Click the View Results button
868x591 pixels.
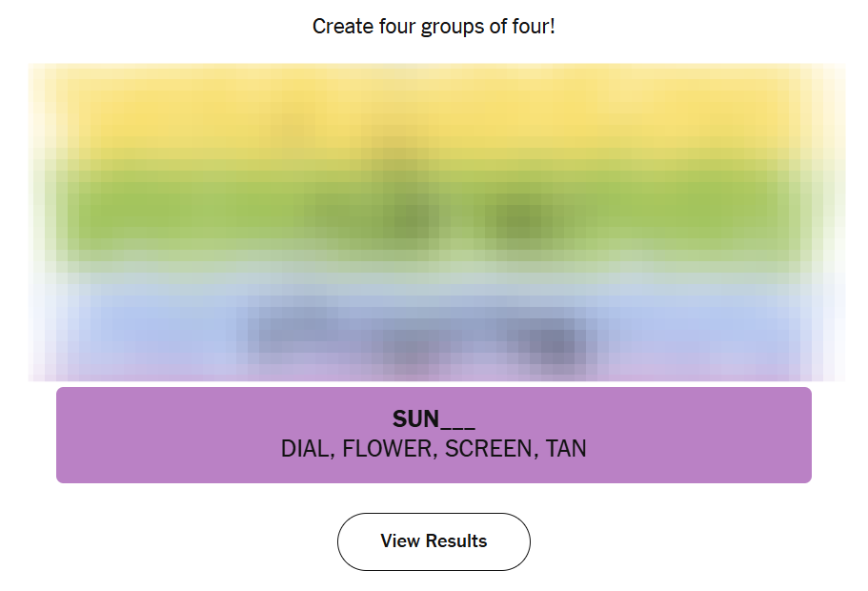tap(434, 541)
